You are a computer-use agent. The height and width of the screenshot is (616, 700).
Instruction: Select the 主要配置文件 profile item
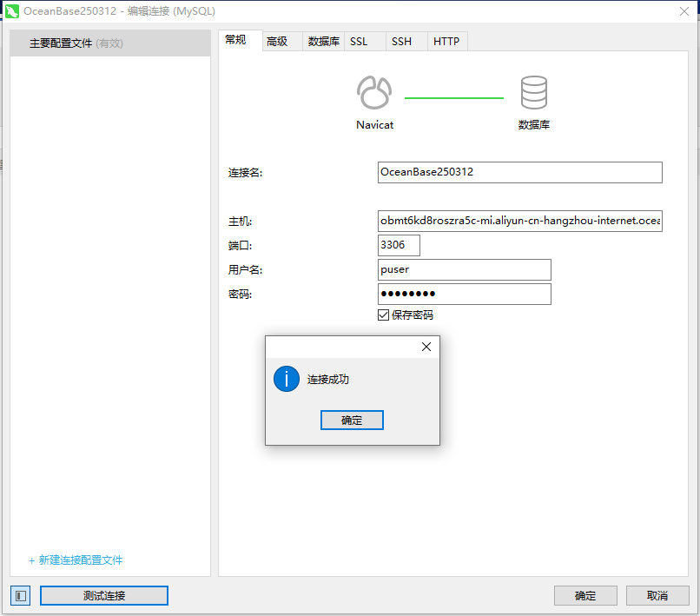click(x=110, y=43)
